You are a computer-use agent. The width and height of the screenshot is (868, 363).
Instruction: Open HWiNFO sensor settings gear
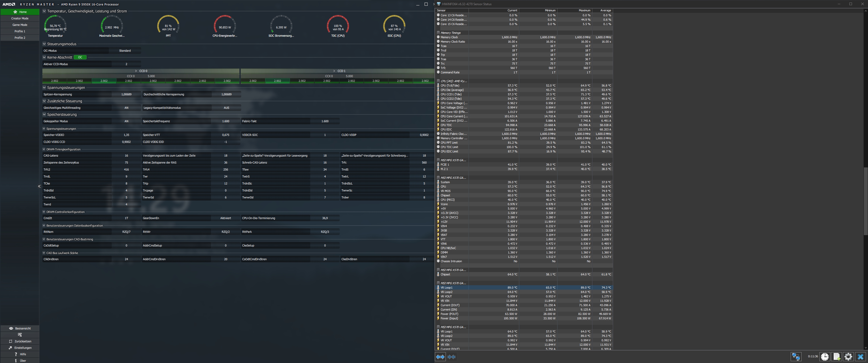848,357
